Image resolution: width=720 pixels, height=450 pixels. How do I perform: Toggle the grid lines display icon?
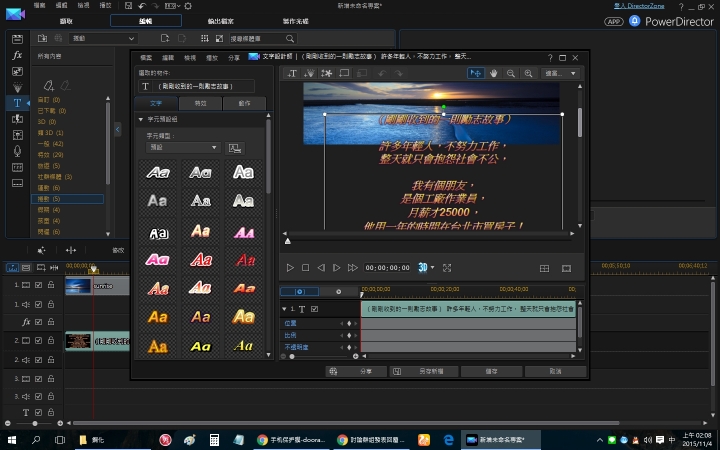[544, 268]
